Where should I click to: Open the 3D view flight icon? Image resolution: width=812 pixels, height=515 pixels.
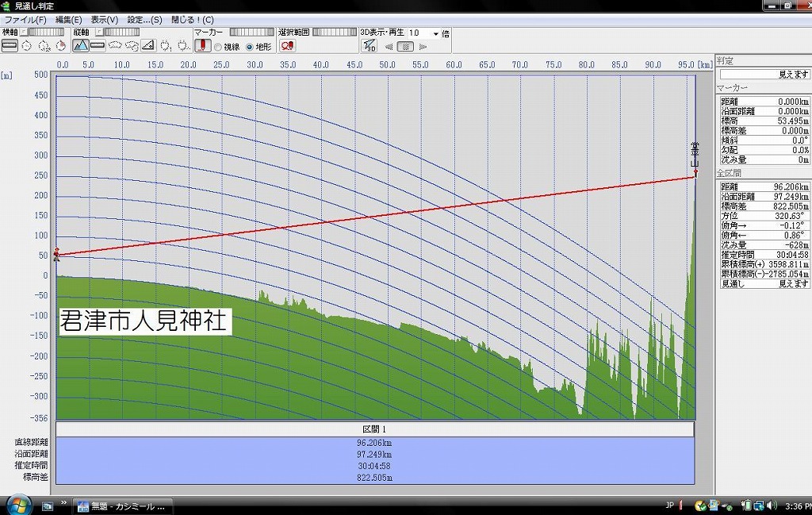(x=369, y=46)
